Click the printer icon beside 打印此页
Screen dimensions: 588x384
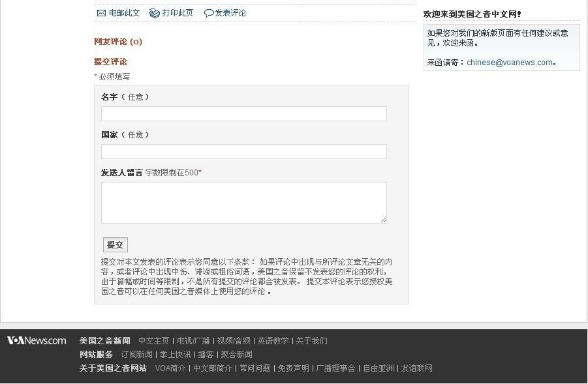click(x=155, y=13)
